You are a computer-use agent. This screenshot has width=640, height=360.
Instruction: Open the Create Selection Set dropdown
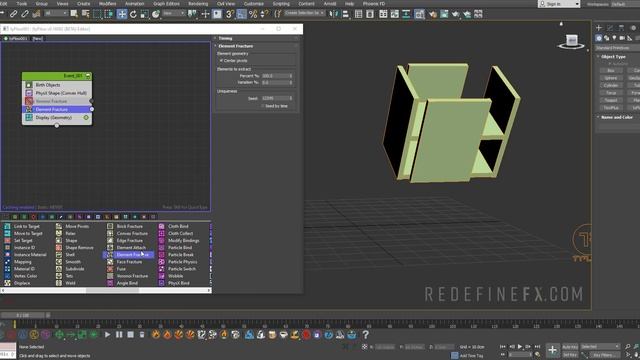tap(304, 13)
